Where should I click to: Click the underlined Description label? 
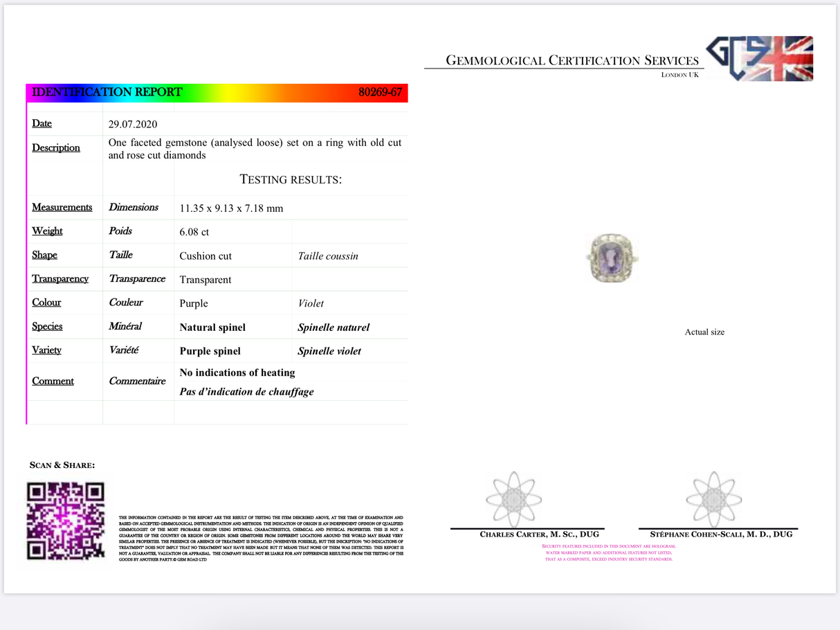(56, 147)
